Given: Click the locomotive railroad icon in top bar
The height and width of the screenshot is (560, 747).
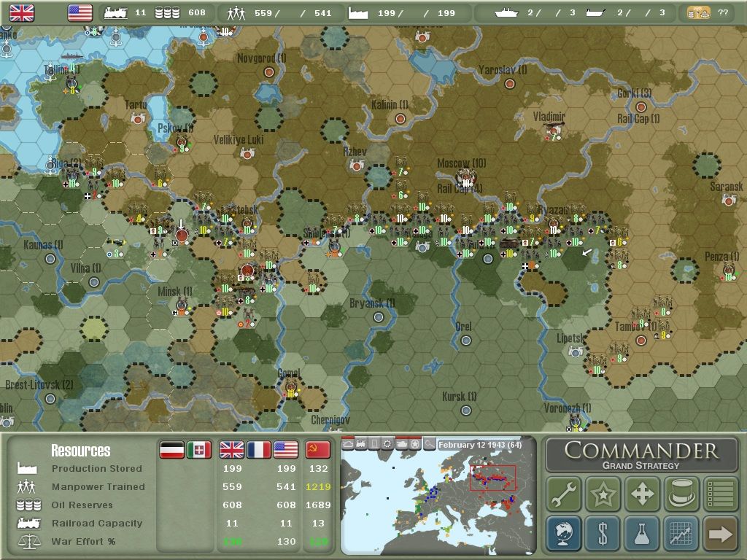Looking at the screenshot, I should click(116, 13).
